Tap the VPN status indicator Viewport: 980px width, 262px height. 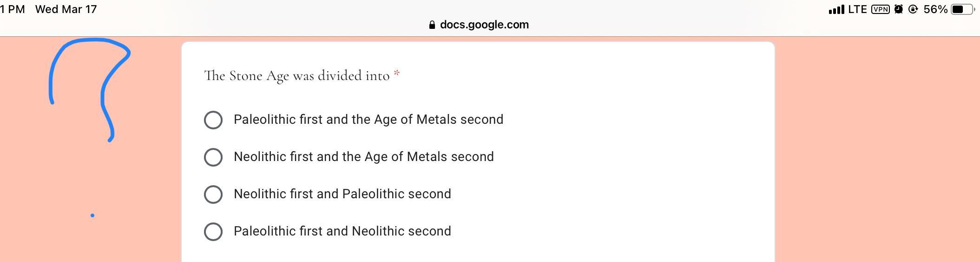tap(880, 10)
